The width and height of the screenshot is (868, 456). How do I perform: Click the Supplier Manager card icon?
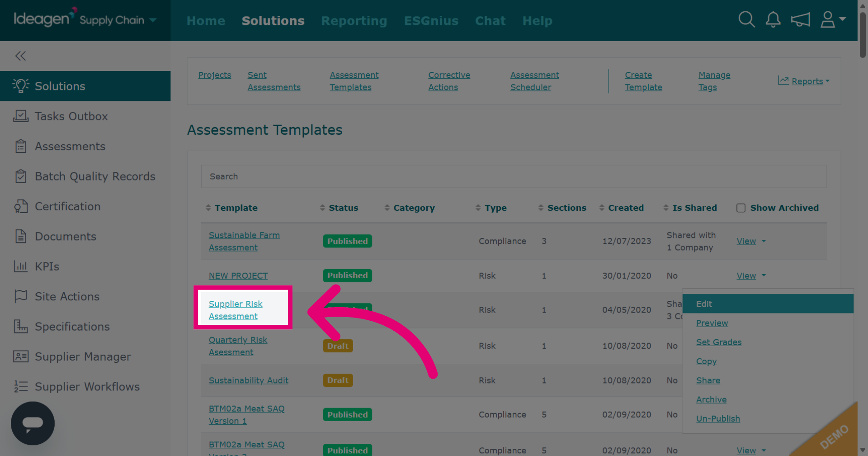coord(21,356)
